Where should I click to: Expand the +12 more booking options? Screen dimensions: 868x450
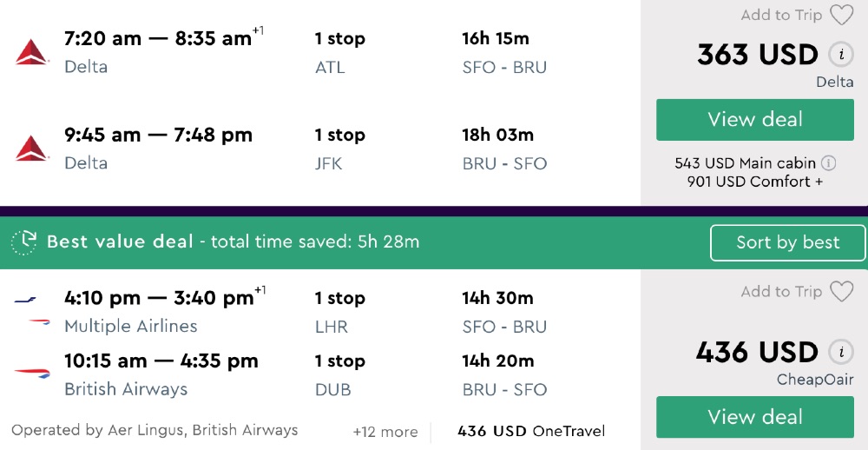[385, 432]
